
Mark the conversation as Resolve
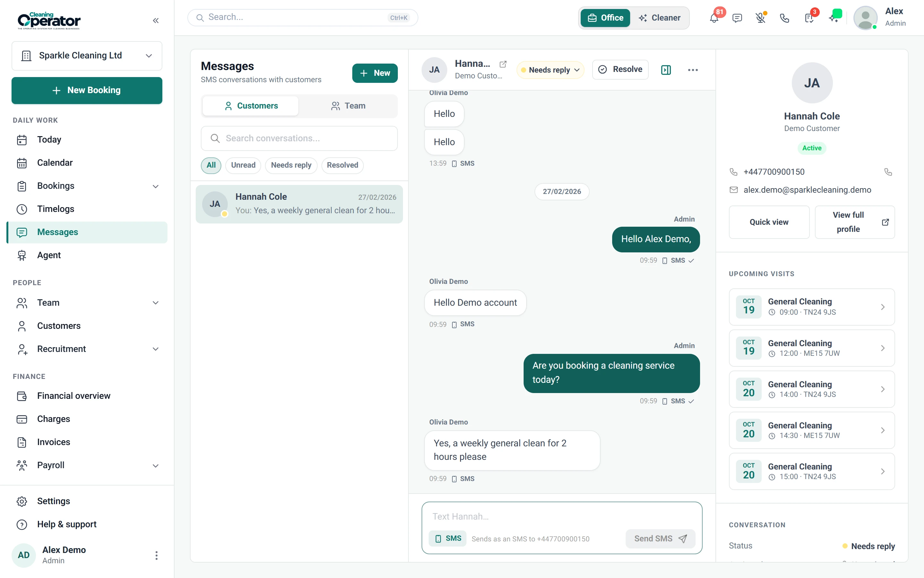(x=620, y=70)
